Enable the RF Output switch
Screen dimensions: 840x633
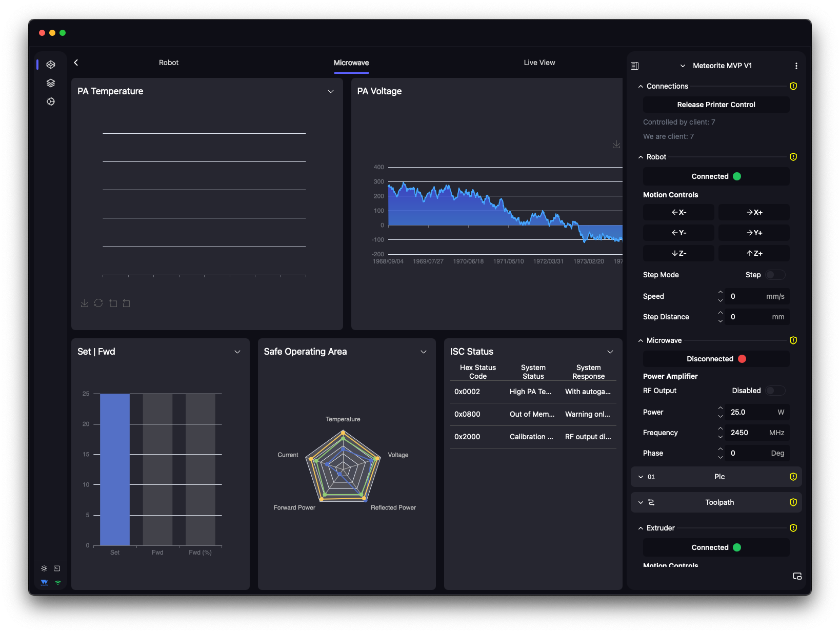[775, 391]
